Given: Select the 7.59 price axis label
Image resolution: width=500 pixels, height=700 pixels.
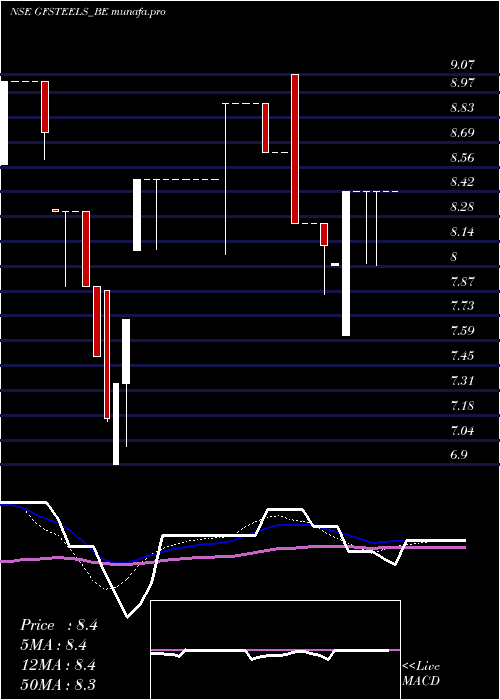Looking at the screenshot, I should 462,331.
